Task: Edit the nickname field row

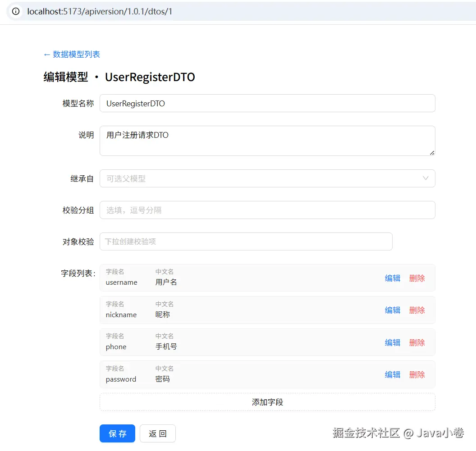Action: tap(393, 310)
